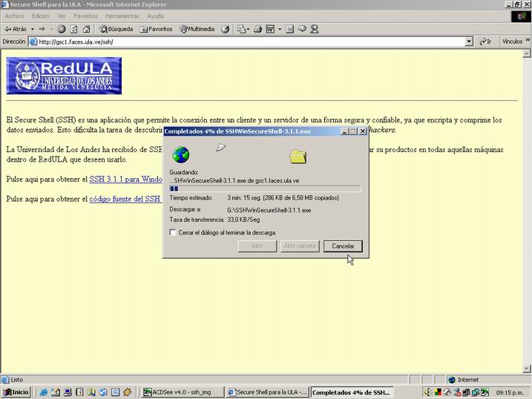Click the Edit with Word icon
Image resolution: width=532 pixels, height=399 pixels.
pyautogui.click(x=270, y=29)
